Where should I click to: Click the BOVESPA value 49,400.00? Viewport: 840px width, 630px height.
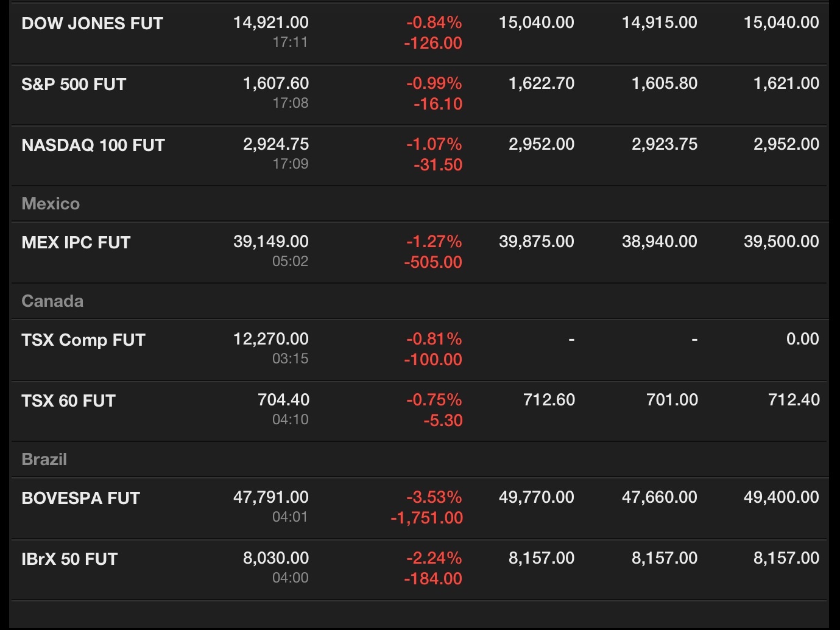click(781, 497)
